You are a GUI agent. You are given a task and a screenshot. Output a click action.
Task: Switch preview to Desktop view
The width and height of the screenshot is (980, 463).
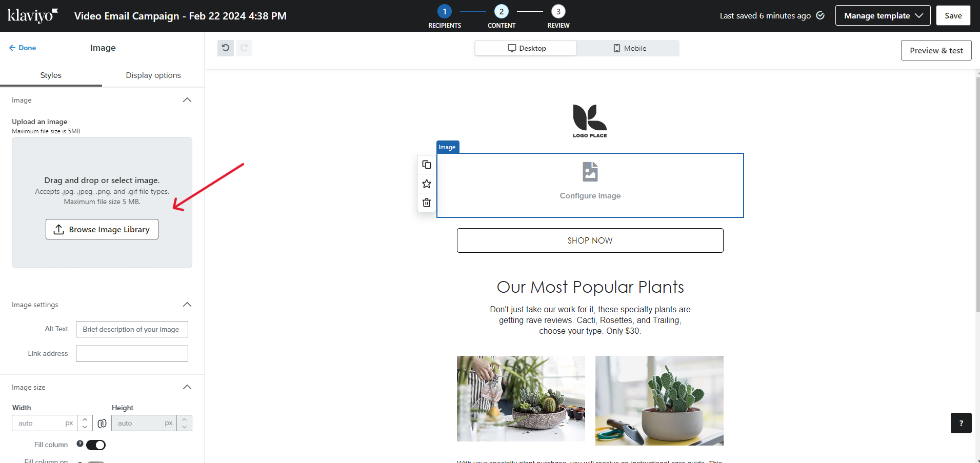click(526, 48)
